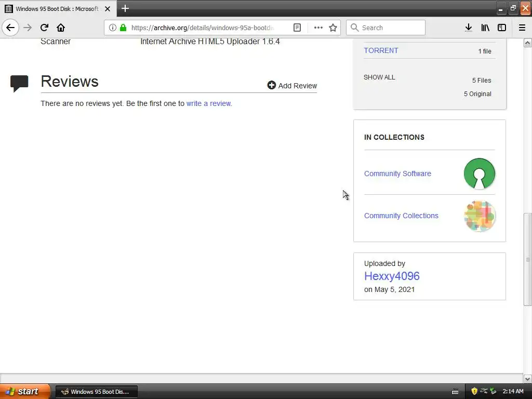
Task: Click the Scanner metadata label
Action: [56, 42]
